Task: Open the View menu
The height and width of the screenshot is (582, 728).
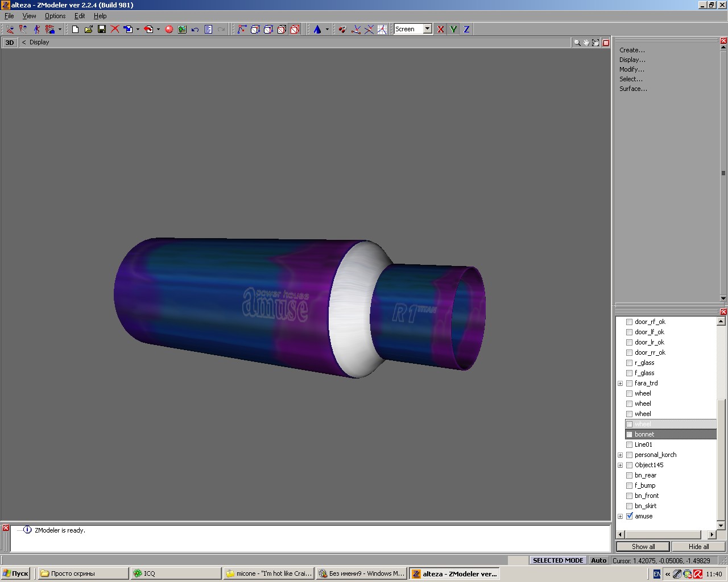Action: 29,16
